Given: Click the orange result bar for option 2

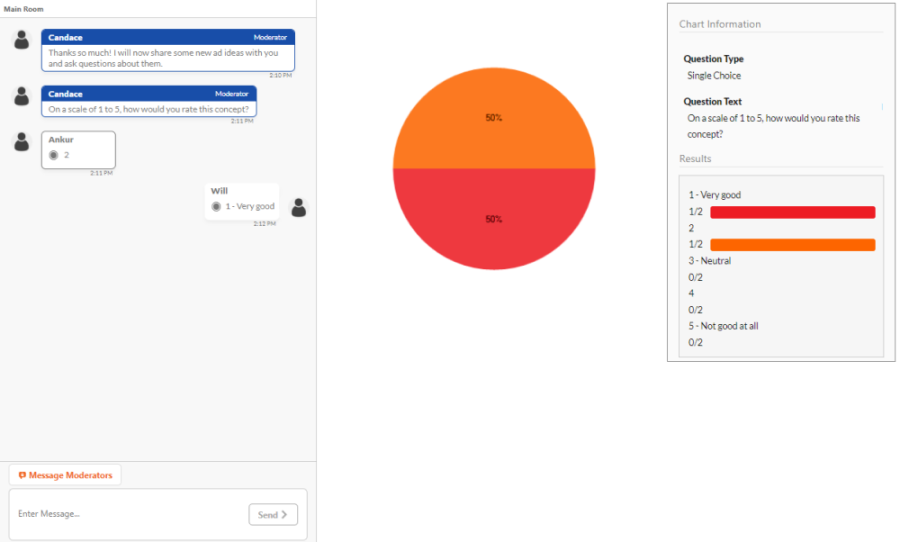Looking at the screenshot, I should tap(793, 245).
